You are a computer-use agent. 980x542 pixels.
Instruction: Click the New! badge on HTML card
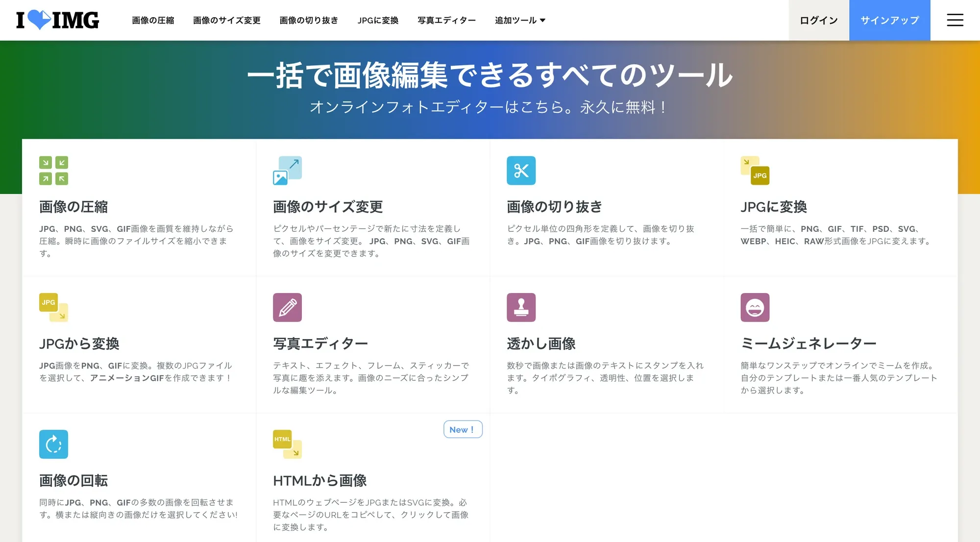[x=463, y=429]
